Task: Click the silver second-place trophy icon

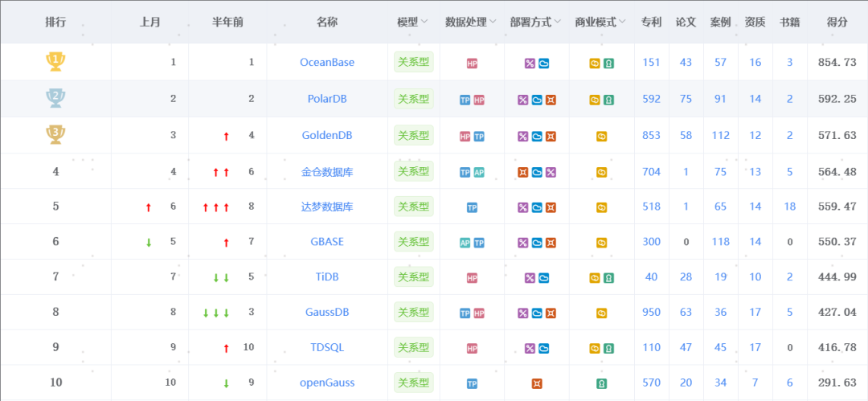Action: [x=55, y=98]
